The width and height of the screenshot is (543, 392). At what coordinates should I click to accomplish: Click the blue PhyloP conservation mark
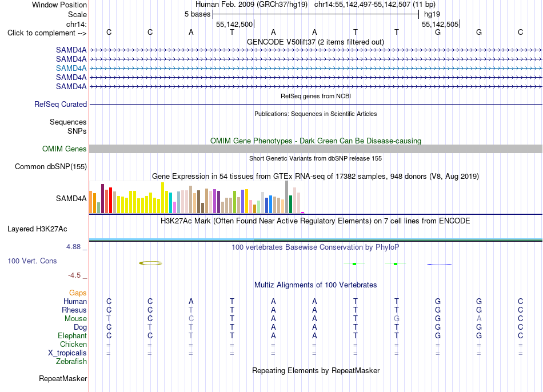[440, 265]
